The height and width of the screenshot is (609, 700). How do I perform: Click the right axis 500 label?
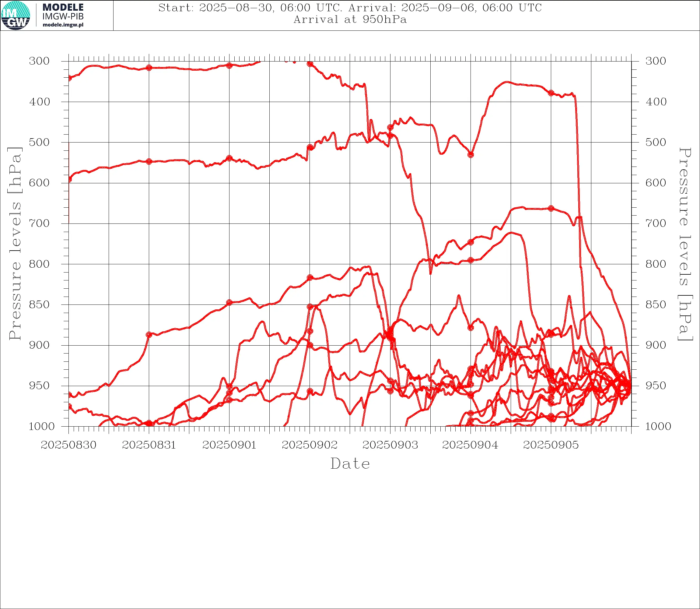(656, 142)
